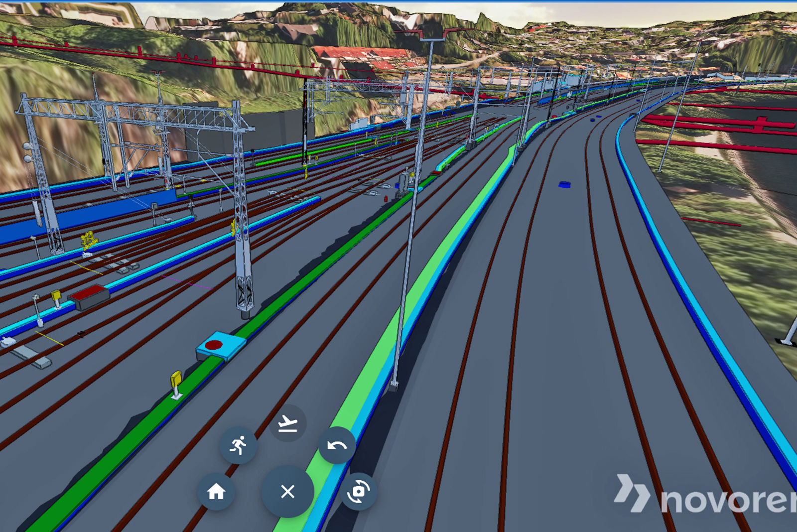Image resolution: width=797 pixels, height=532 pixels.
Task: Click the yellow 313 number marker
Action: point(89,240)
